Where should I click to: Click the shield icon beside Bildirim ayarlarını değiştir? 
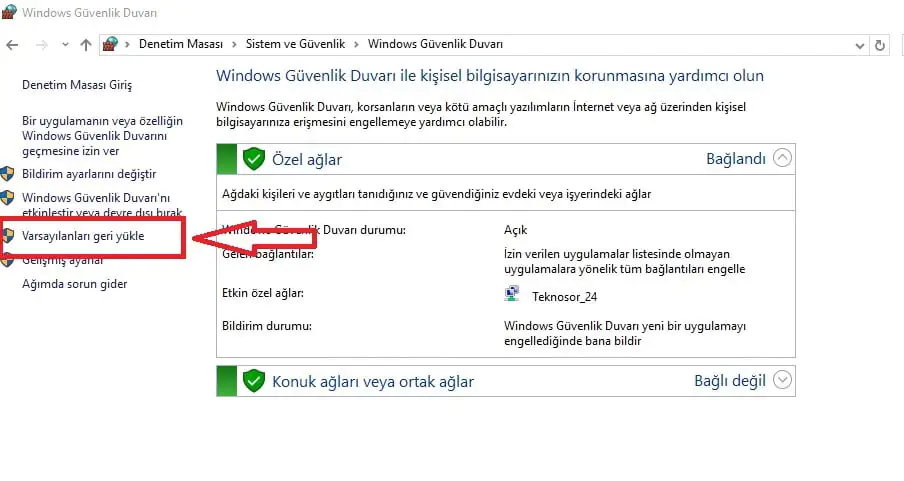[x=7, y=174]
